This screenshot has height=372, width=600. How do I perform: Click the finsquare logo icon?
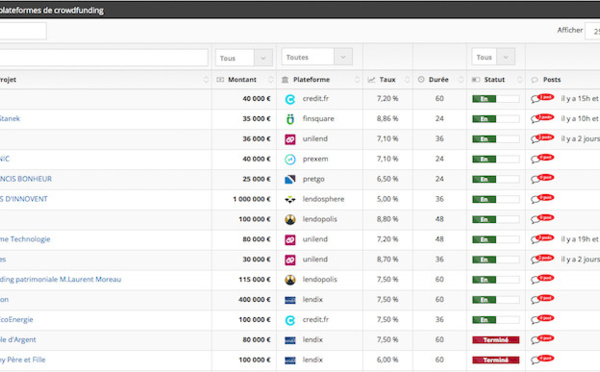[290, 119]
